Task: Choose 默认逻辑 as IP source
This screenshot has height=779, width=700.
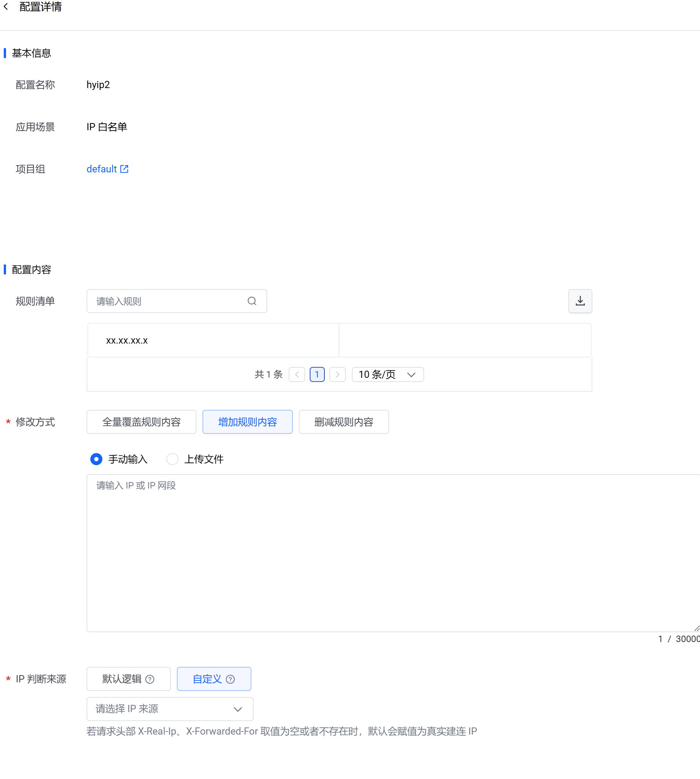Action: tap(122, 679)
